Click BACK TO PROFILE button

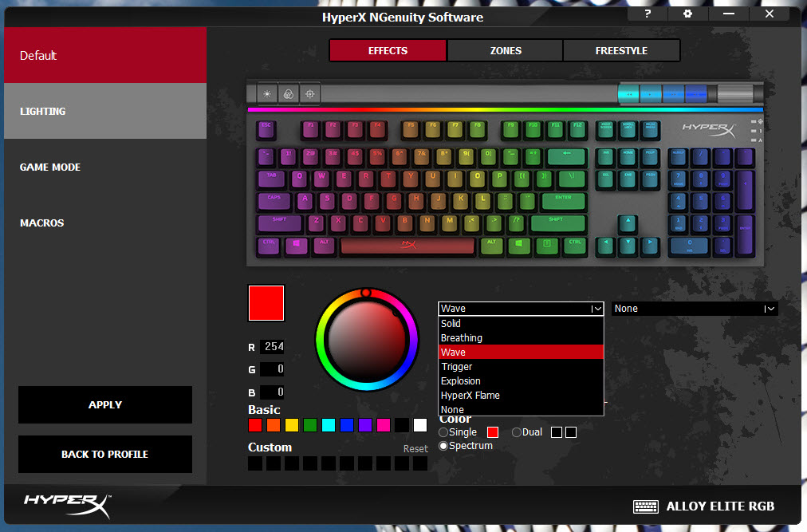(105, 455)
